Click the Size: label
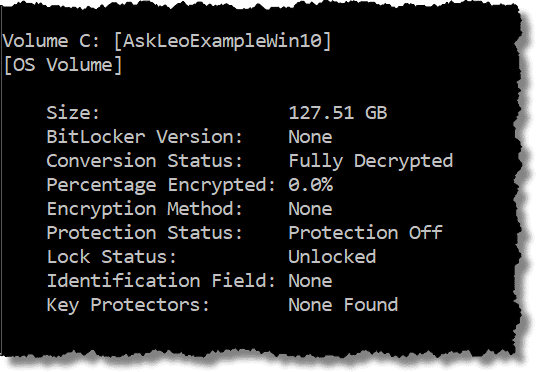The image size is (536, 372). click(73, 112)
